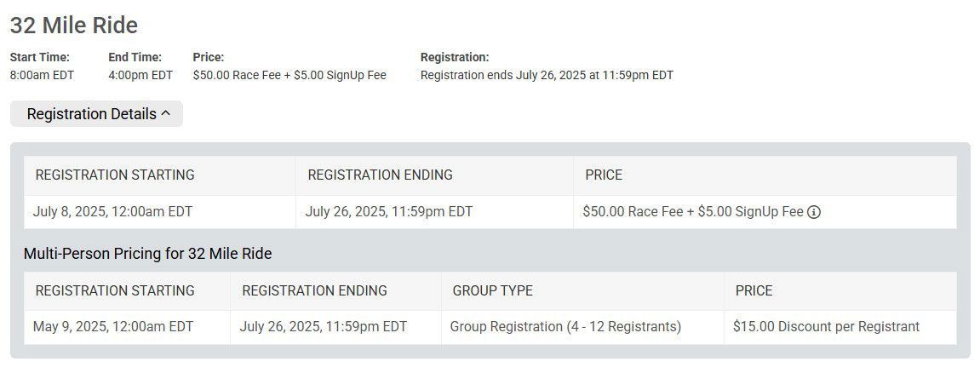Select the 8:00am EDT start time value
Screen dimensions: 980x373
coord(42,76)
